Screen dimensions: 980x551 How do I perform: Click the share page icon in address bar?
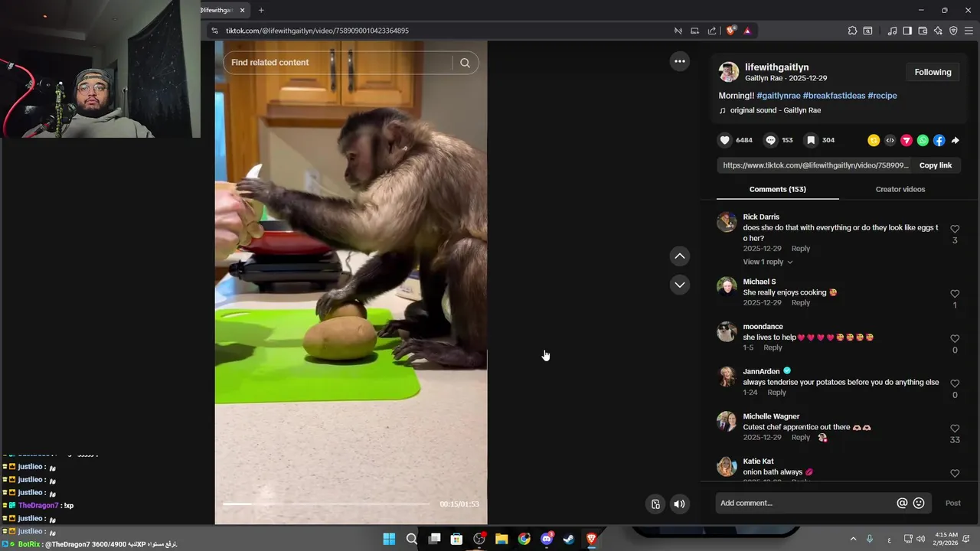[712, 31]
